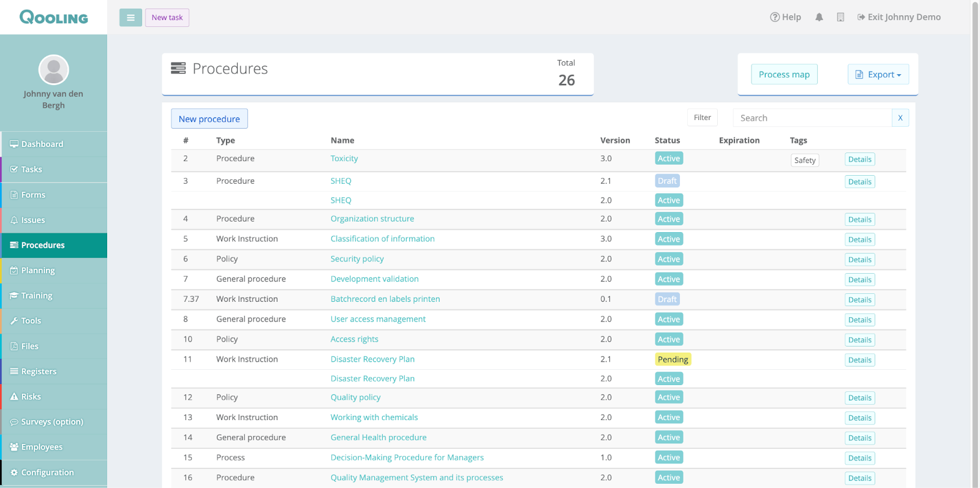Click Details for User access management
The width and height of the screenshot is (980, 488).
coord(860,320)
